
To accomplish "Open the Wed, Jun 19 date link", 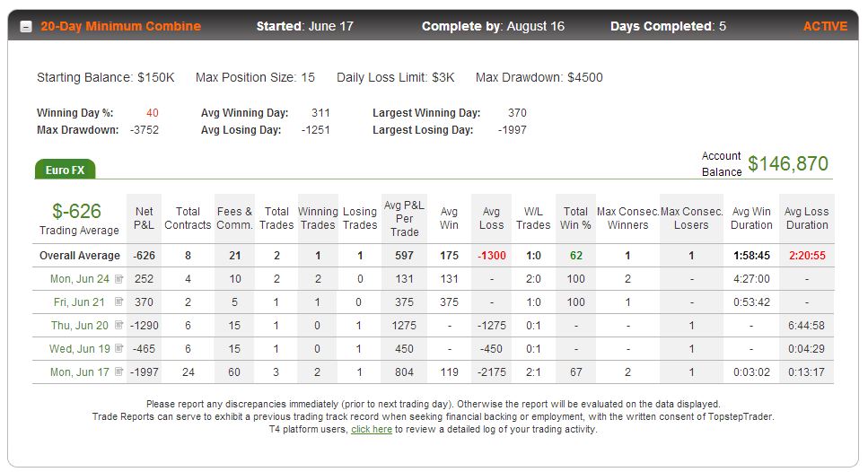I will tap(80, 348).
